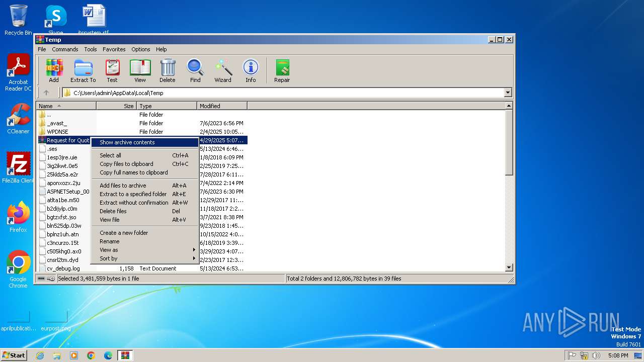Open Windows Media Player taskbar icon
Viewport: 644px width, 362px height.
74,355
